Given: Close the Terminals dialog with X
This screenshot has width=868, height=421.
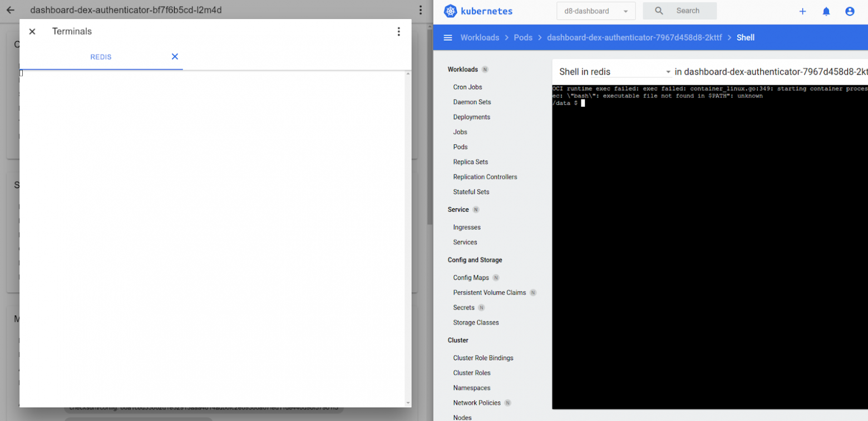Looking at the screenshot, I should [x=32, y=32].
